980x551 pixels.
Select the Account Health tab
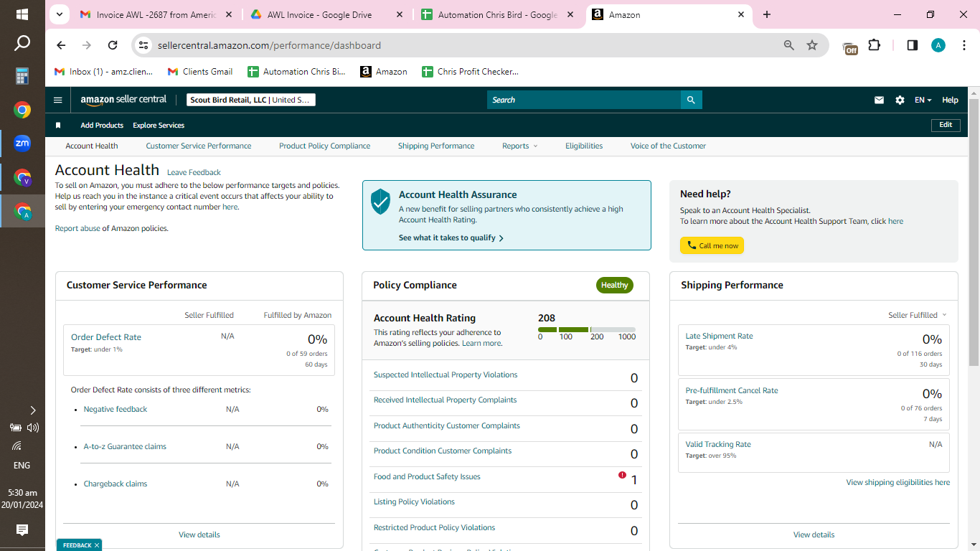92,146
